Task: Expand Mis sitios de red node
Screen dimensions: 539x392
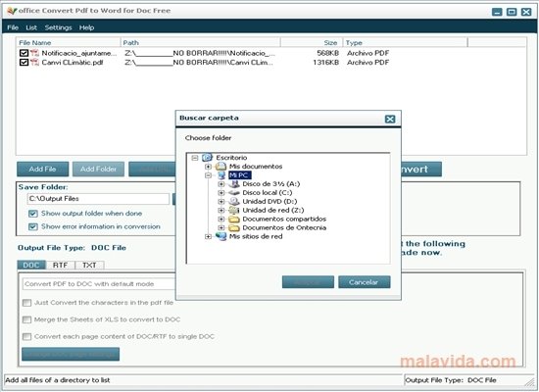Action: 208,236
